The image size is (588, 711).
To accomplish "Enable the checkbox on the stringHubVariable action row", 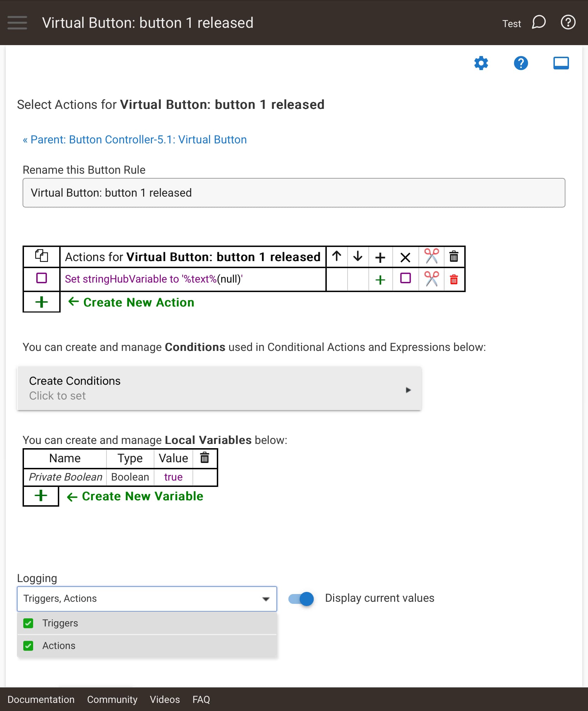I will tap(41, 279).
